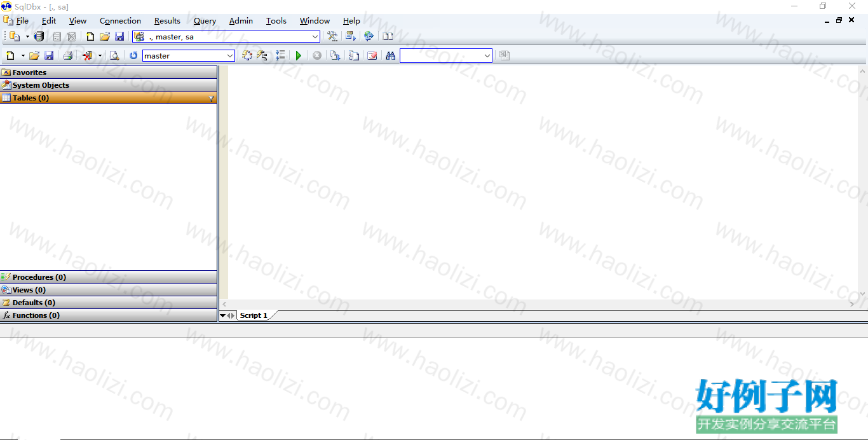Viewport: 868px width, 440px height.
Task: Click the documents with down arrow icon
Action: coord(336,56)
